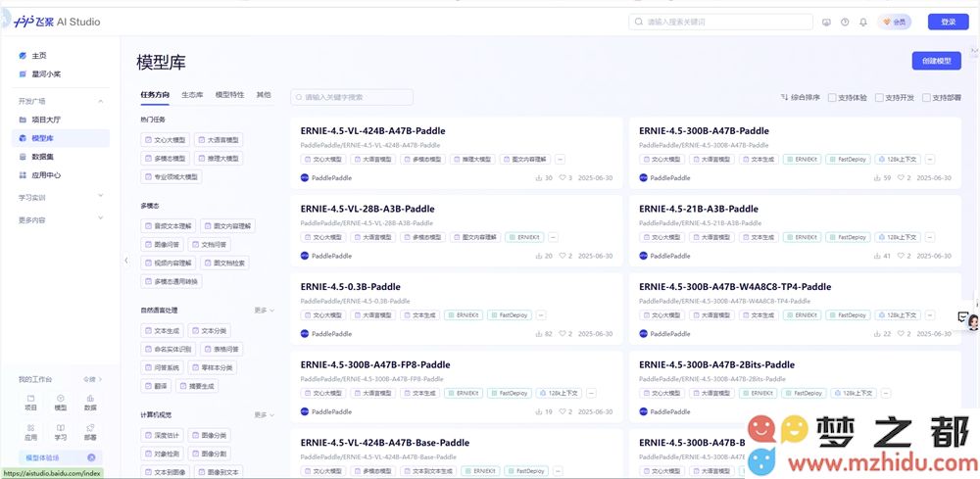Open the ERNIE-4.5-VL-28B-A3B-Paddle model
Viewport: 980px width, 479px height.
(x=367, y=210)
